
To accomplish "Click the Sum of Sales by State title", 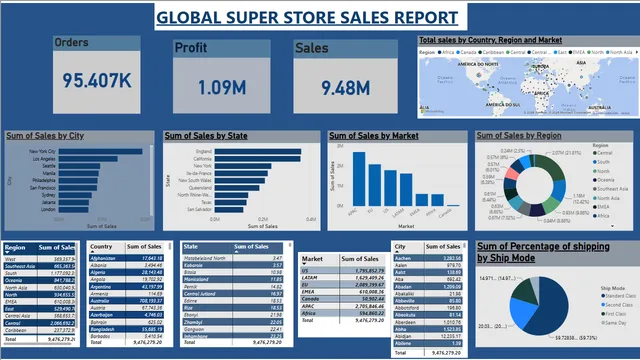I will point(206,136).
